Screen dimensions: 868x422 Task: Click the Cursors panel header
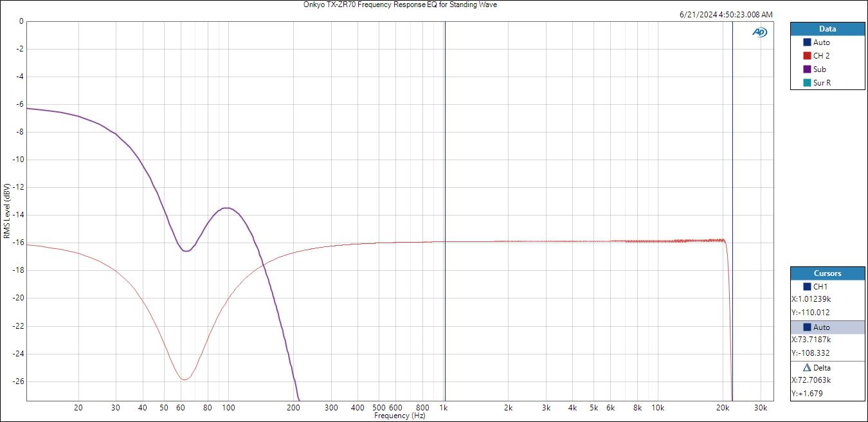[827, 273]
